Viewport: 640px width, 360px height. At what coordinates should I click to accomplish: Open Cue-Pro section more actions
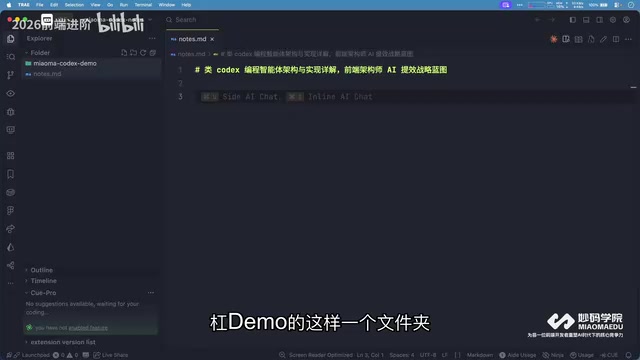click(x=151, y=293)
